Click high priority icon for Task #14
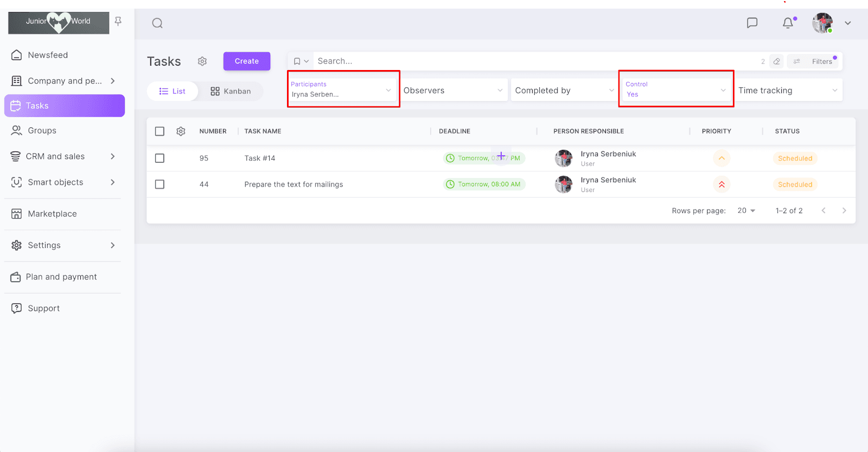 (x=721, y=158)
